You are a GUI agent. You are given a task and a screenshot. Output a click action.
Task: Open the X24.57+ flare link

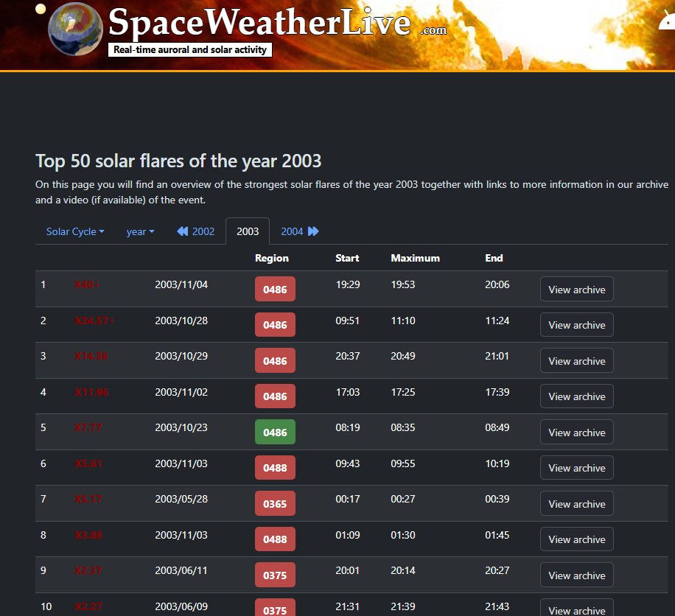point(94,321)
